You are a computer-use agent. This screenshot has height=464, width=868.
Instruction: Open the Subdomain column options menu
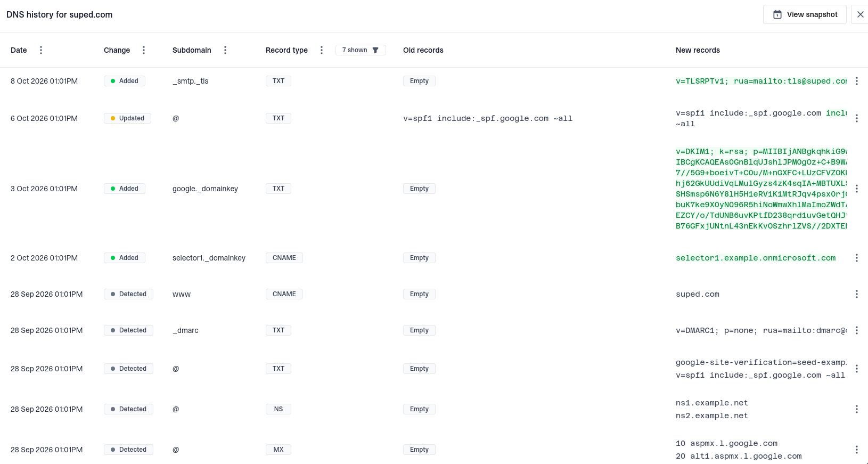coord(225,50)
